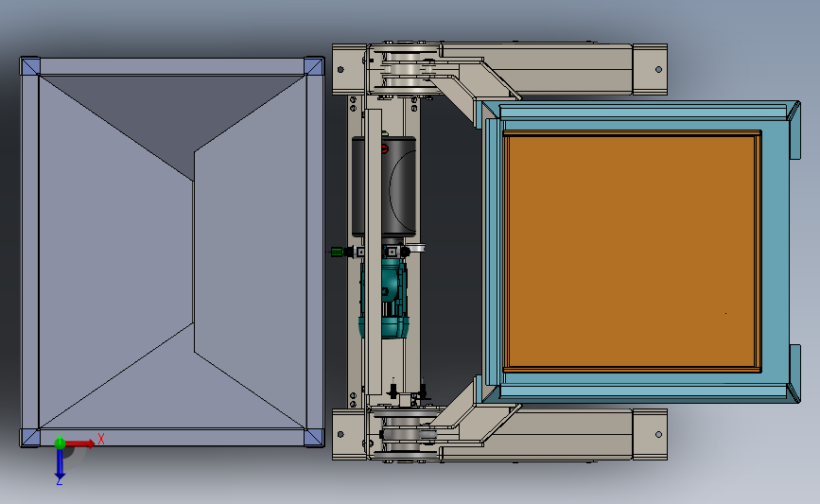820x504 pixels.
Task: Select the teal gear motor below the drum
Action: coord(384,298)
